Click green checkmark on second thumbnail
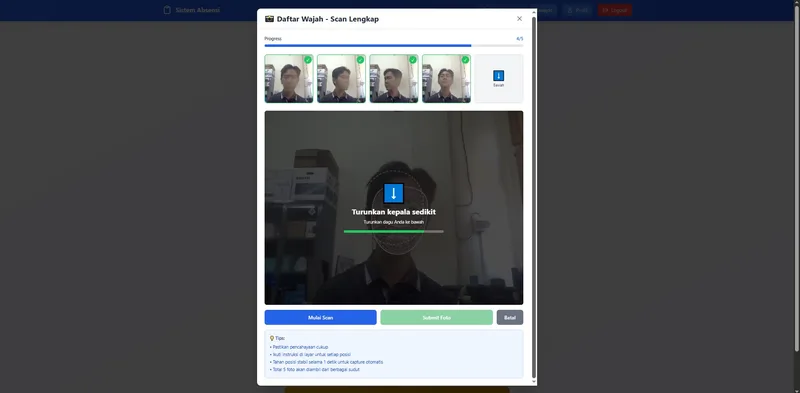 click(x=360, y=60)
